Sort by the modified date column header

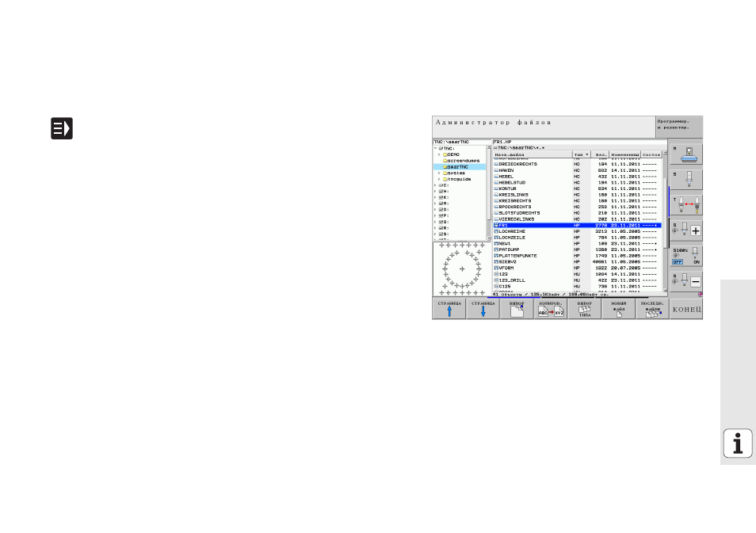pos(625,154)
